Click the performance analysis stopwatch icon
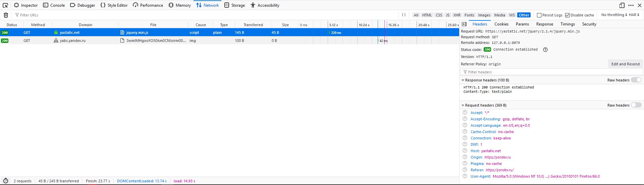Viewport: 644px width, 185px height. tap(6, 181)
